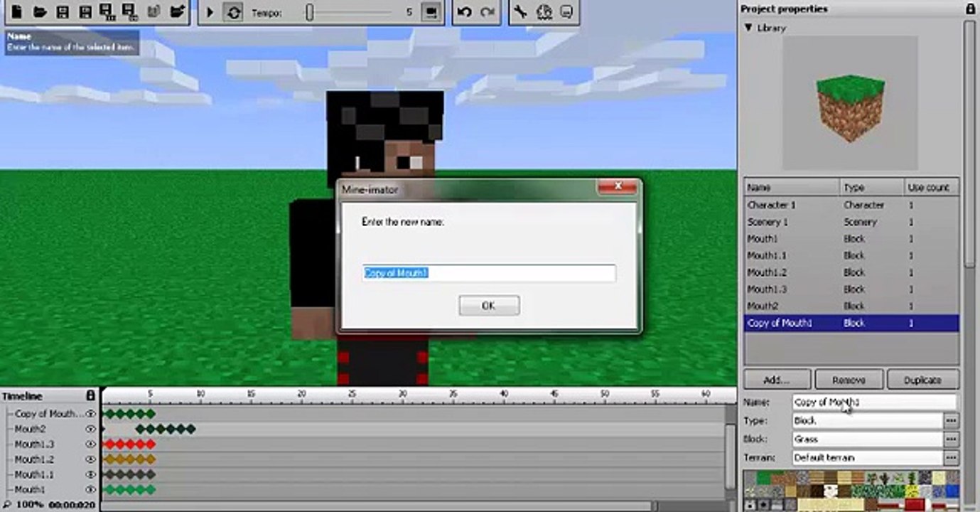Screen dimensions: 980x512
Task: Pick the blue water tile in the terrain texture grid
Action: [x=952, y=491]
